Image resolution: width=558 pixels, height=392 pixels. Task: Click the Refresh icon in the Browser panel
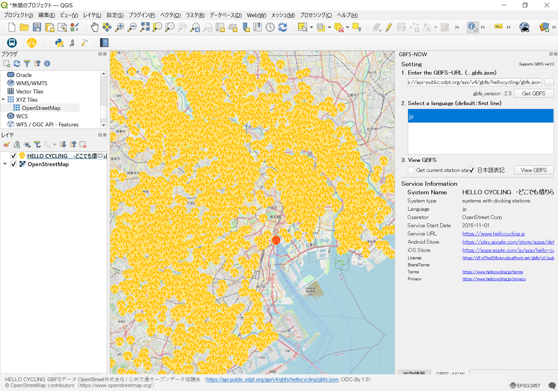(x=16, y=64)
